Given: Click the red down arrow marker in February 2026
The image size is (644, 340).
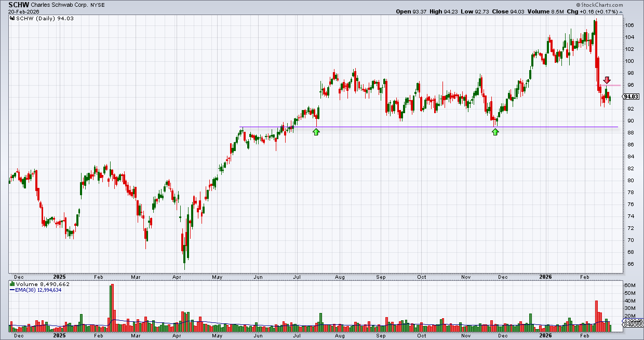Looking at the screenshot, I should [x=607, y=80].
